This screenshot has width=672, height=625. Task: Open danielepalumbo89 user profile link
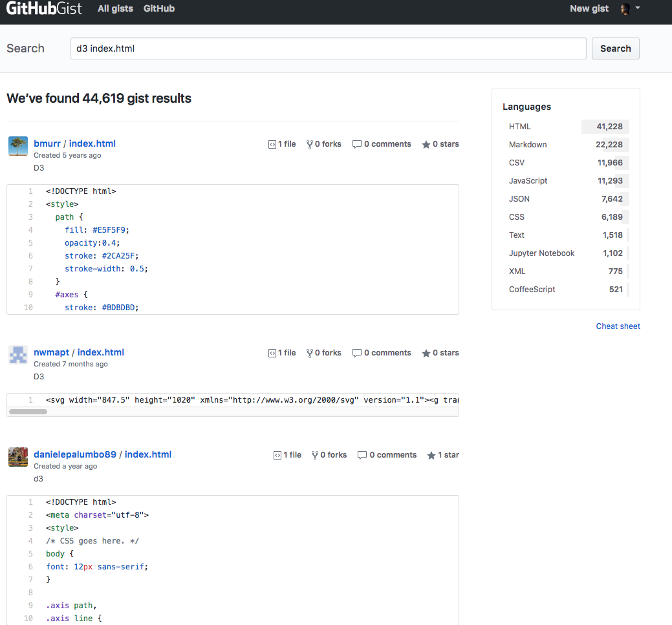pos(75,454)
